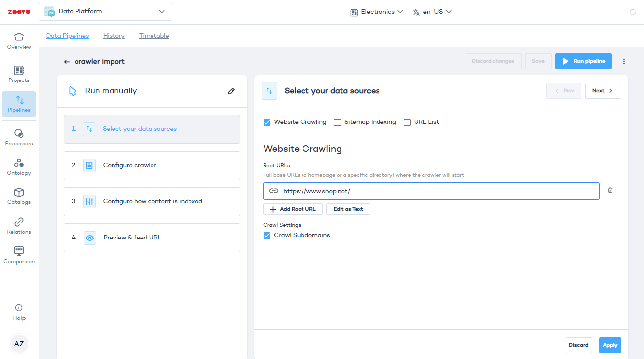This screenshot has height=359, width=644.
Task: Open the Overview page in sidebar
Action: click(19, 41)
